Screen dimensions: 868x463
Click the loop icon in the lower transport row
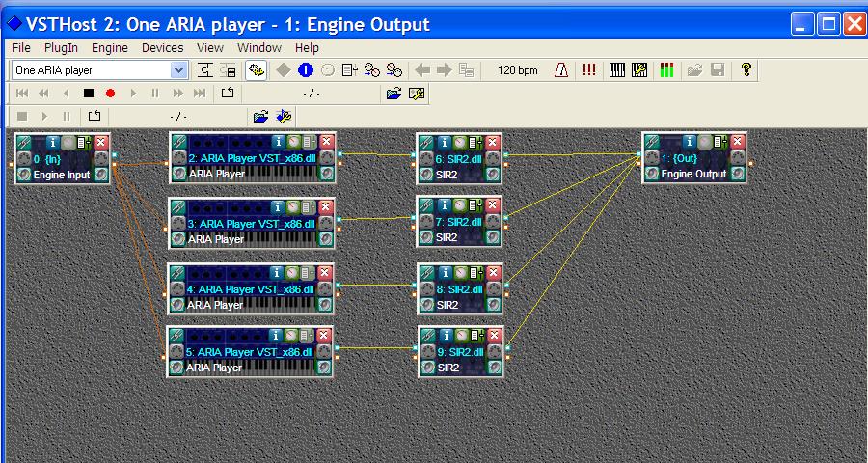click(x=95, y=117)
